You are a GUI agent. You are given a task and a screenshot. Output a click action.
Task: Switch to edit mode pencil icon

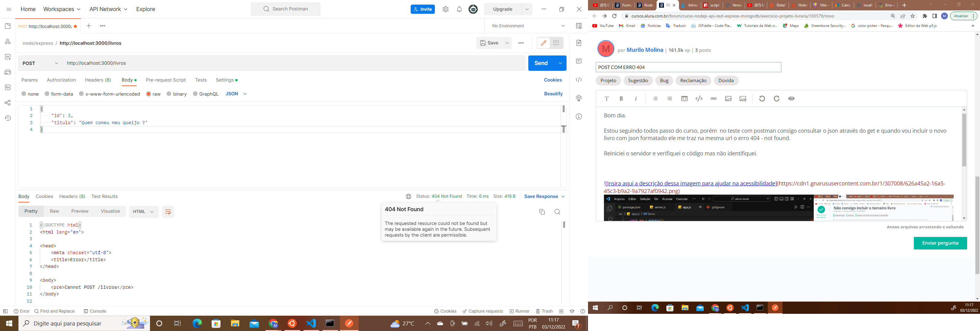pos(543,43)
